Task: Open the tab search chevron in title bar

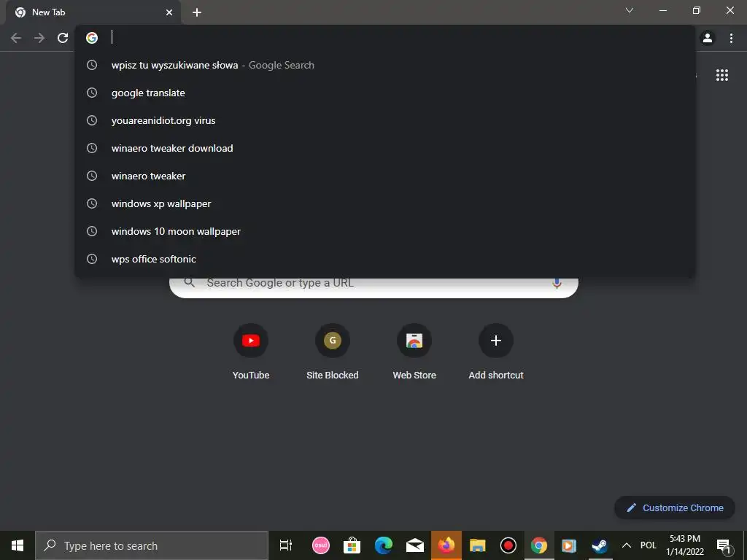Action: 630,10
